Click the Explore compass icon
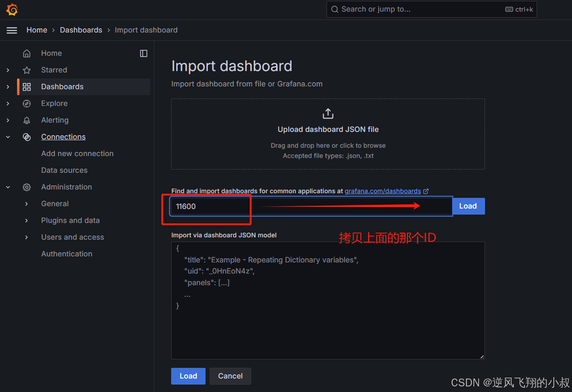 click(27, 104)
